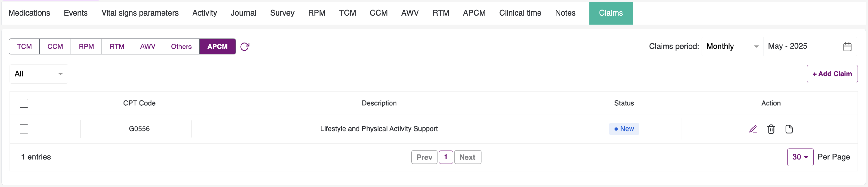Click the May - 2025 date field
The height and width of the screenshot is (187, 868).
pos(802,47)
